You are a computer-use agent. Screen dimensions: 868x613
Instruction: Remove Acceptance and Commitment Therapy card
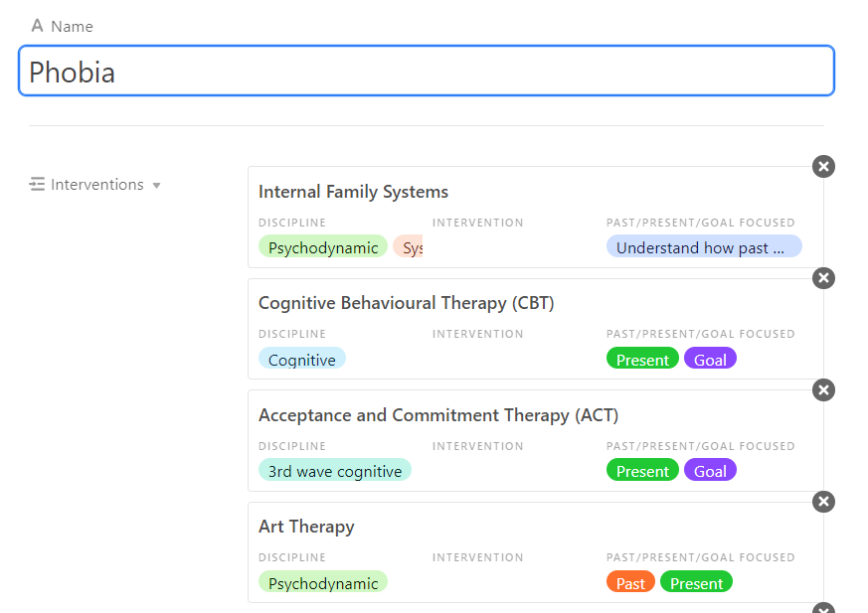(823, 390)
